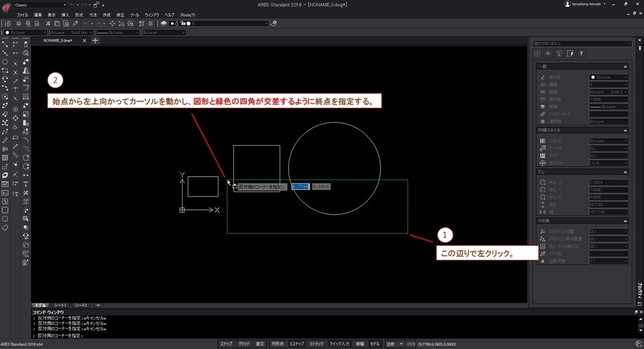Open the layer selection dropdown in toolbar
This screenshot has width=644, height=349.
pyautogui.click(x=219, y=24)
